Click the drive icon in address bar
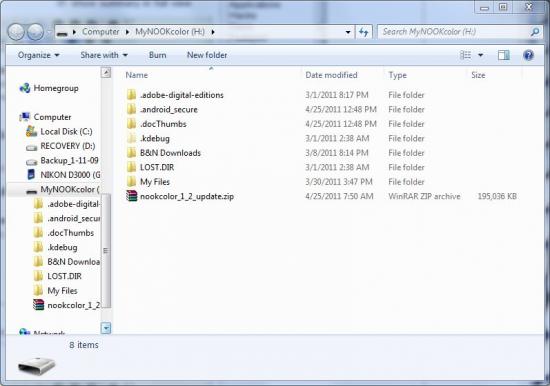550x386 pixels. click(62, 33)
